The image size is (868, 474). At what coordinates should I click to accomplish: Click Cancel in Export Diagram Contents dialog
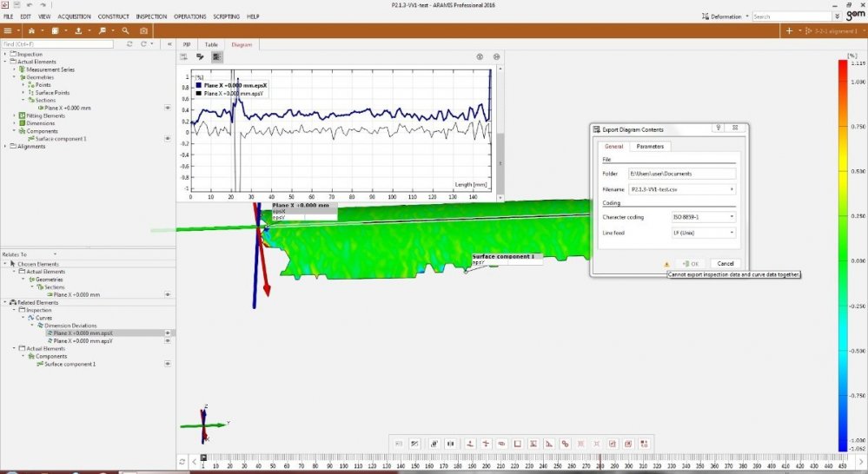pyautogui.click(x=725, y=263)
